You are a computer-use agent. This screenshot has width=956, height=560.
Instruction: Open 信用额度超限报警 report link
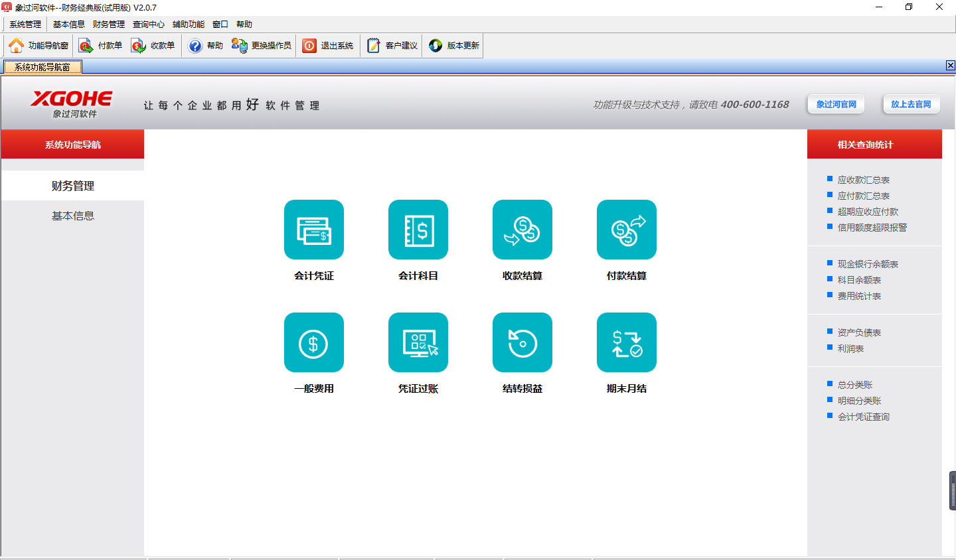(872, 228)
